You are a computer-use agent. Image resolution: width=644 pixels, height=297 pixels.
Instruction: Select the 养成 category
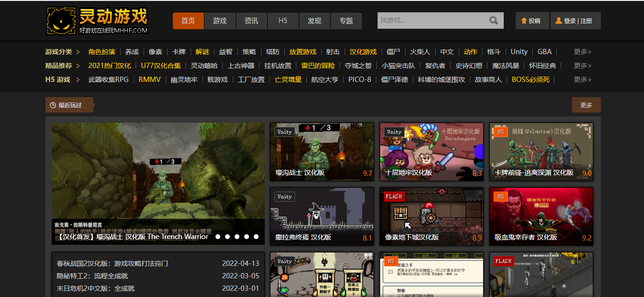tap(132, 52)
